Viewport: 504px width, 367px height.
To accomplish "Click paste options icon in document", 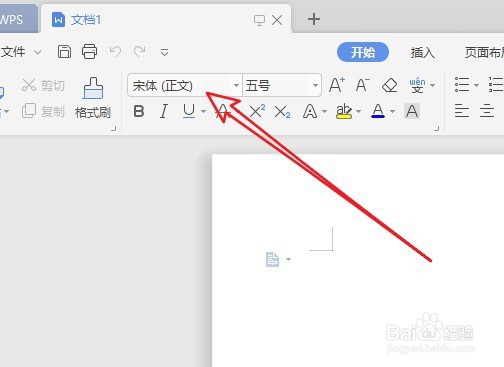I will (272, 259).
